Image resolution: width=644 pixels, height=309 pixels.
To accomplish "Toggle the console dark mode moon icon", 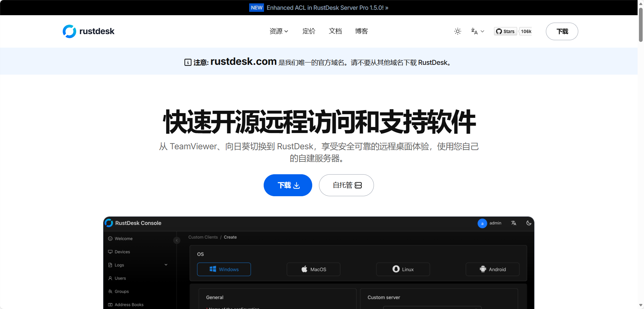I will (529, 223).
